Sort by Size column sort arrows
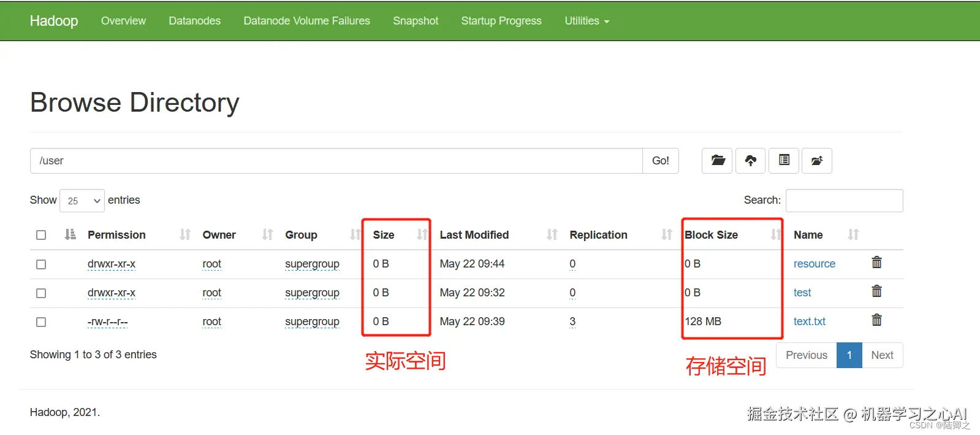This screenshot has height=435, width=980. click(x=422, y=234)
